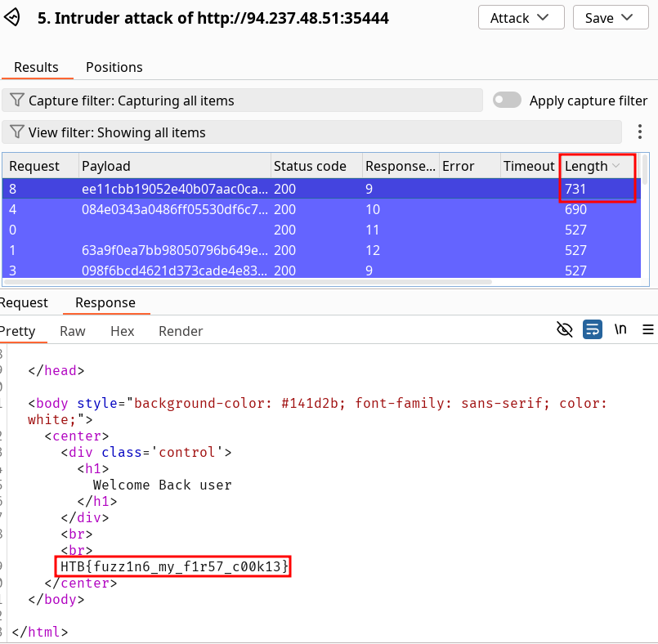The height and width of the screenshot is (644, 658).
Task: Click the Capture filter funnel icon
Action: click(16, 101)
